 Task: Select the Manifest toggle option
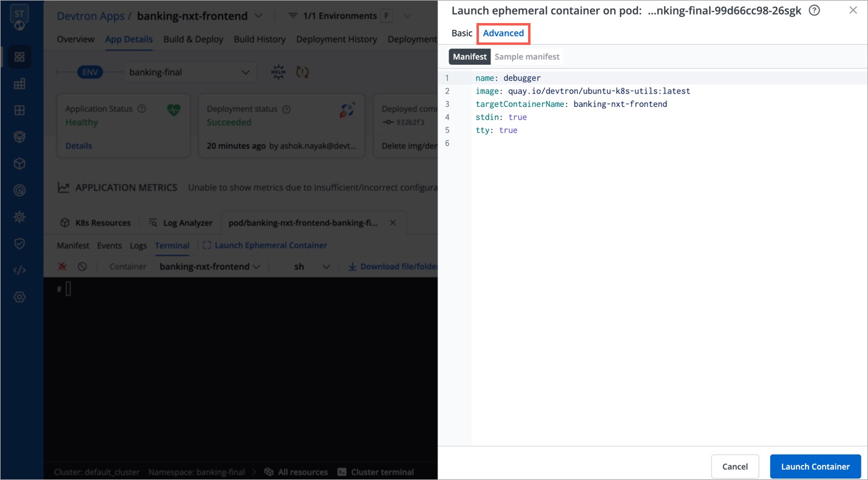(x=469, y=56)
